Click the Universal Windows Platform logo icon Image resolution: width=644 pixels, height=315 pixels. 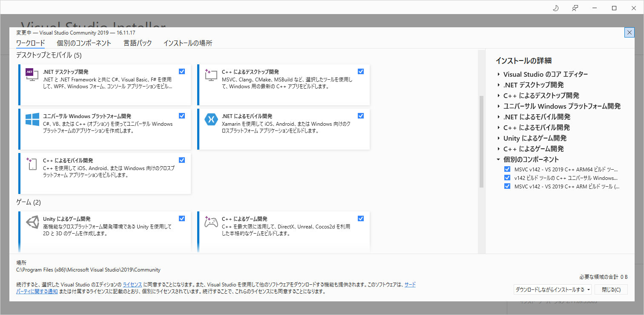32,119
